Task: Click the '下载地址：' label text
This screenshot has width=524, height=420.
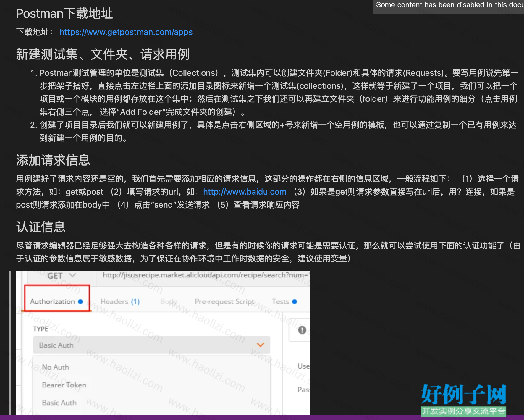Action: point(35,32)
